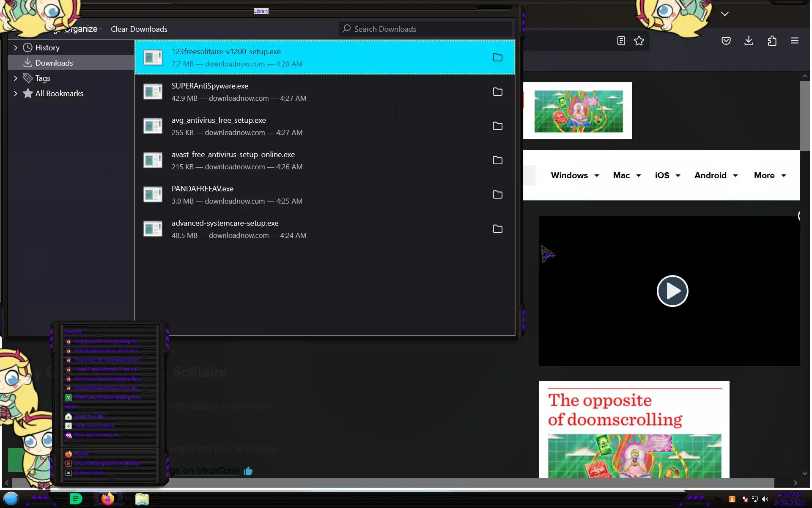Screen dimensions: 812x508
Task: Open the Organize menu
Action: click(x=82, y=29)
